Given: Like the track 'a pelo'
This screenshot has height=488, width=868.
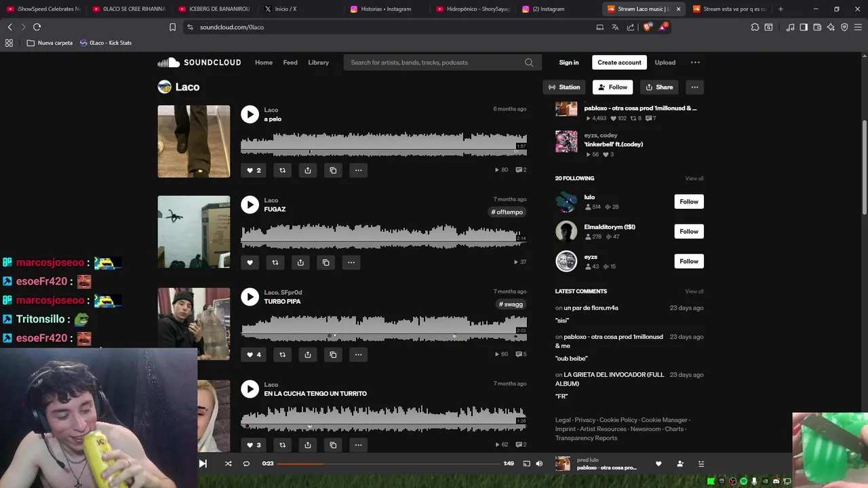Looking at the screenshot, I should (x=254, y=170).
